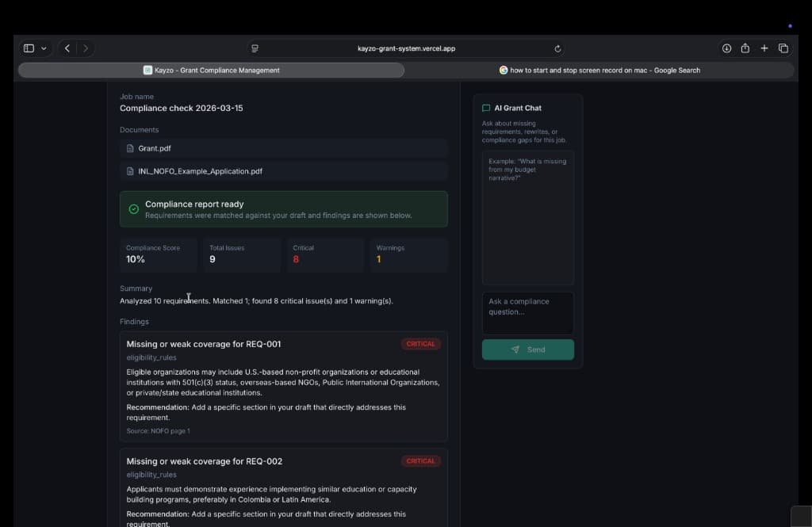Navigate back using the left arrow
Image resolution: width=812 pixels, height=527 pixels.
pyautogui.click(x=67, y=48)
